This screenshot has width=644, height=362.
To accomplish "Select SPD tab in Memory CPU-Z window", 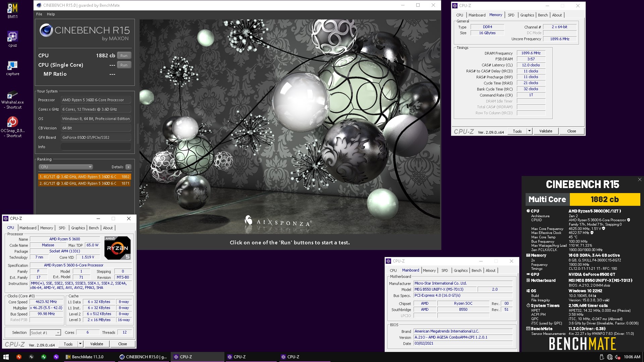I will pyautogui.click(x=511, y=15).
